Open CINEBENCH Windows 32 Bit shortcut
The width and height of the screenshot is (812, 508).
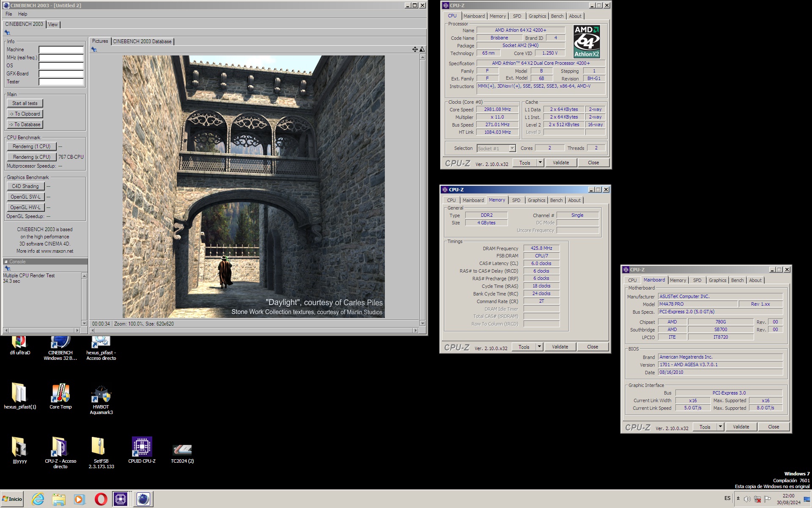tap(60, 348)
